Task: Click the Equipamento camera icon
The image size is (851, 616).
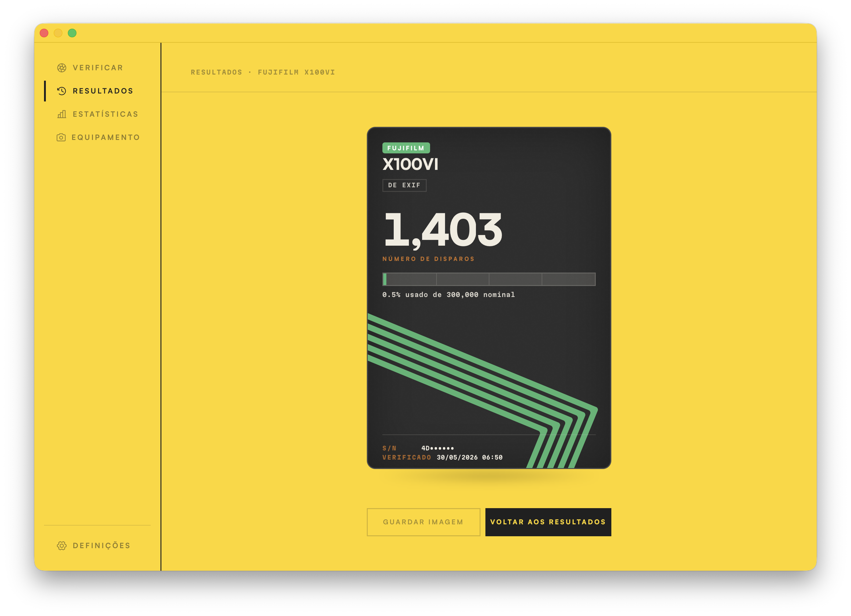Action: coord(61,138)
